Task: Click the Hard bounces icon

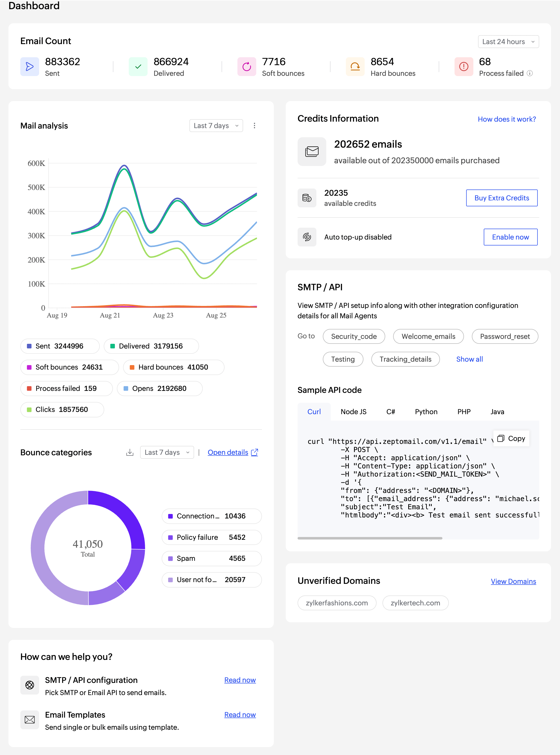Action: [355, 66]
